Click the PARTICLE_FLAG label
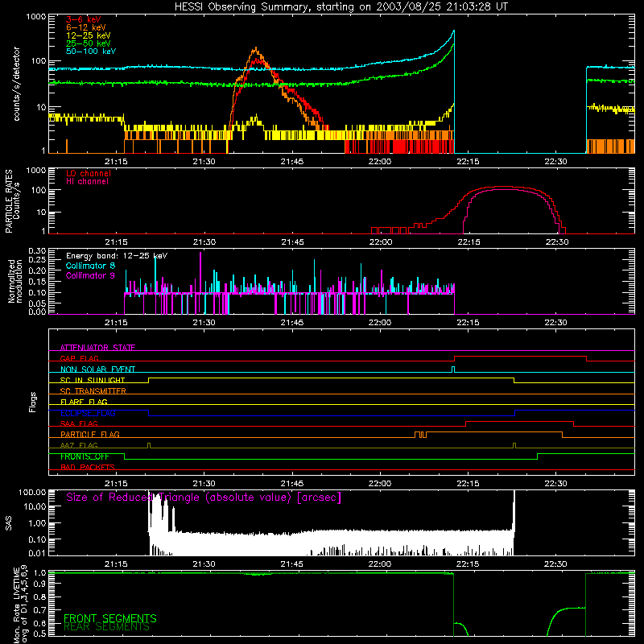Viewport: 644px width, 644px height. pyautogui.click(x=90, y=434)
